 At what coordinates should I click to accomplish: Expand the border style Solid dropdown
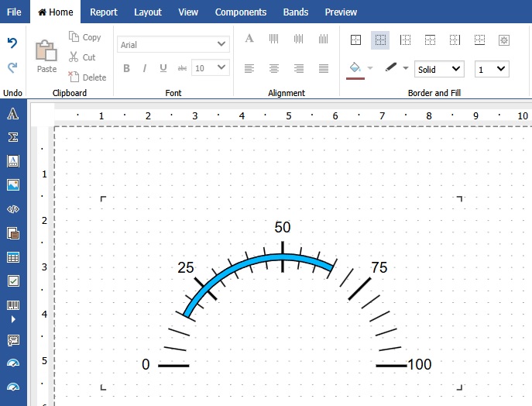tap(439, 69)
